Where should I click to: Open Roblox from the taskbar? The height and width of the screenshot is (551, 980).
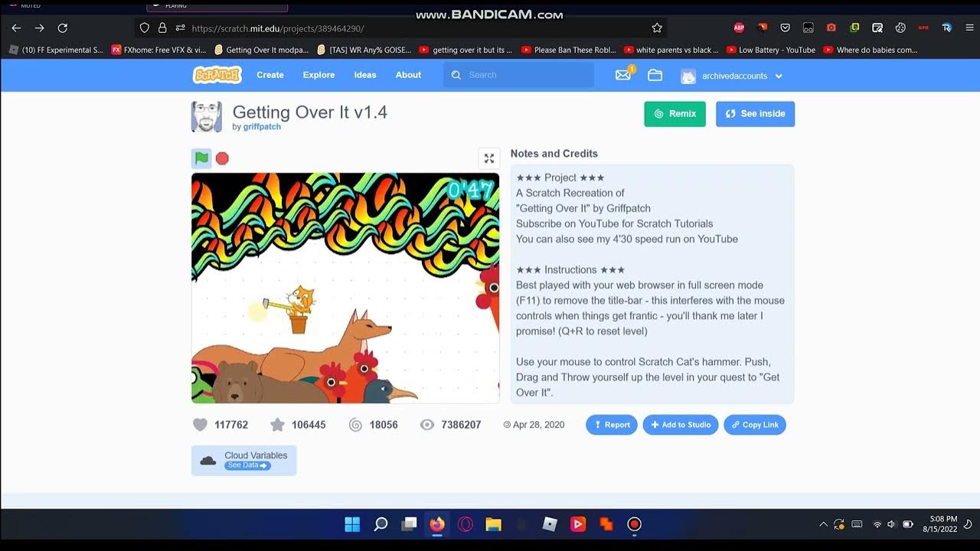point(550,524)
